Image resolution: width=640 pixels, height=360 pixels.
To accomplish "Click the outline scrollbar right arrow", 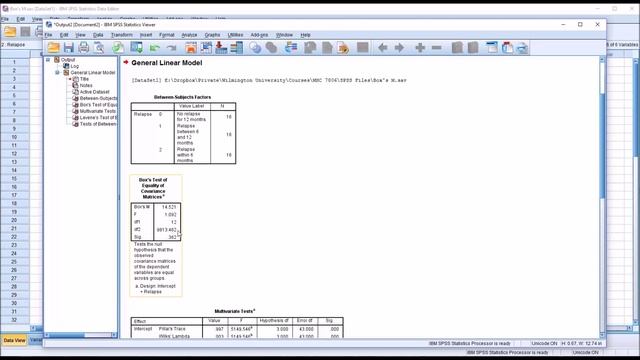I will 114,335.
